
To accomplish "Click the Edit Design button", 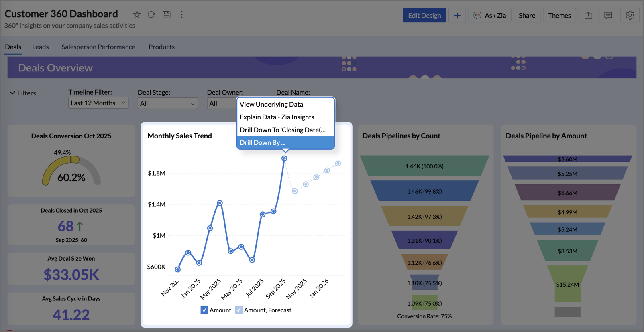I will [x=424, y=16].
